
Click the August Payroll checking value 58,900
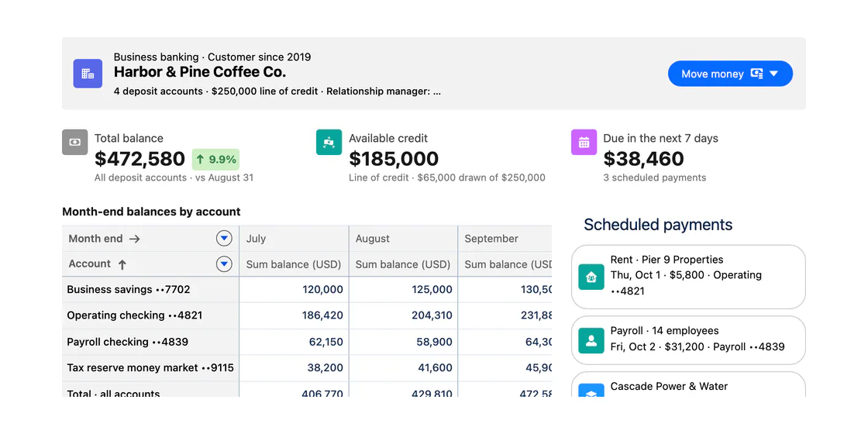[x=435, y=342]
